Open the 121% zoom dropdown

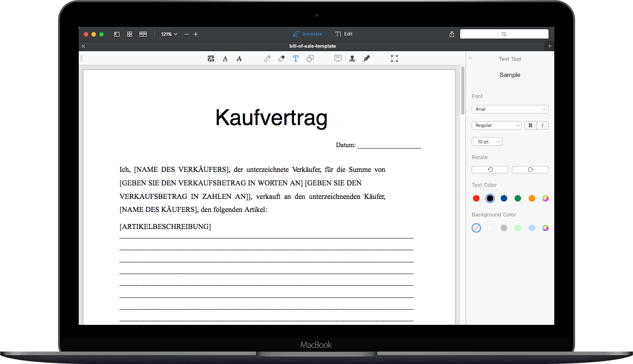point(169,34)
